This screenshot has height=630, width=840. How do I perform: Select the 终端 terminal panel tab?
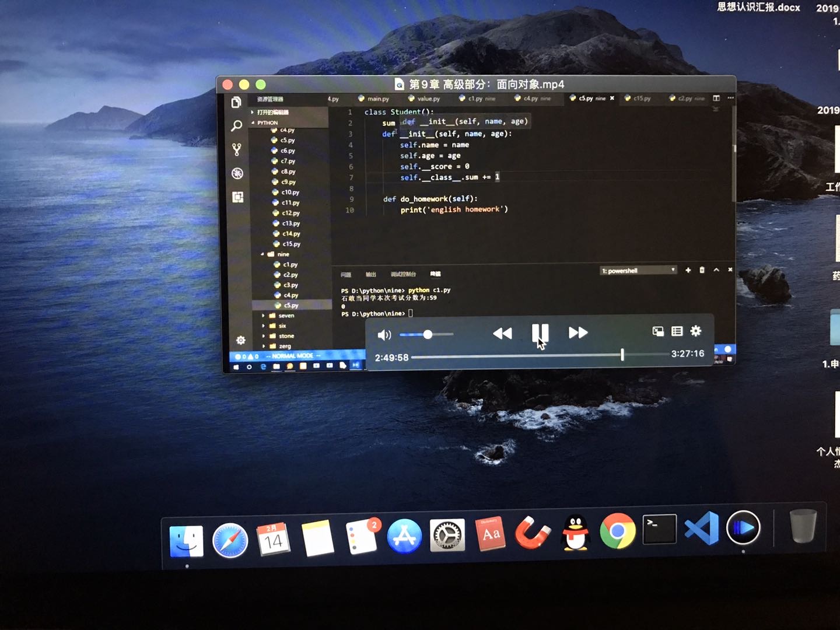point(435,274)
